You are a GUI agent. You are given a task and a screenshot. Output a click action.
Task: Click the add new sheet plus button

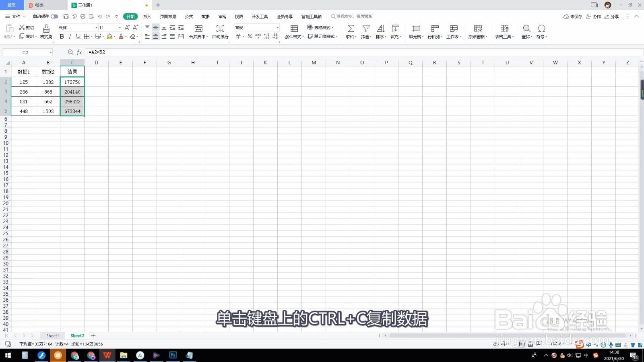click(x=93, y=335)
